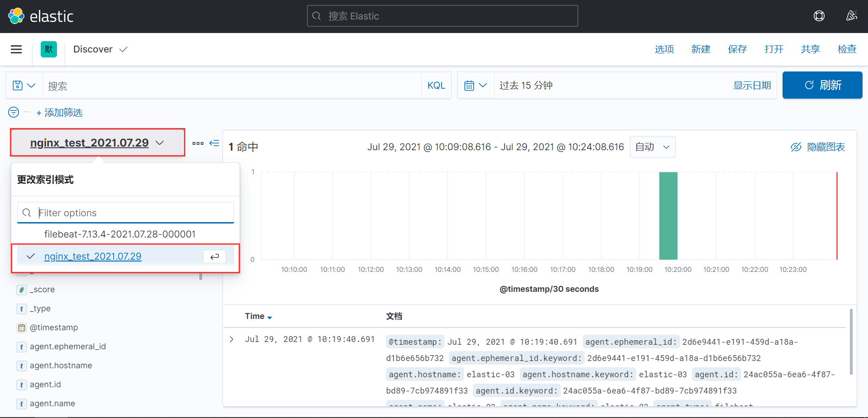Click agent.id field type icon
The height and width of the screenshot is (418, 868).
22,385
